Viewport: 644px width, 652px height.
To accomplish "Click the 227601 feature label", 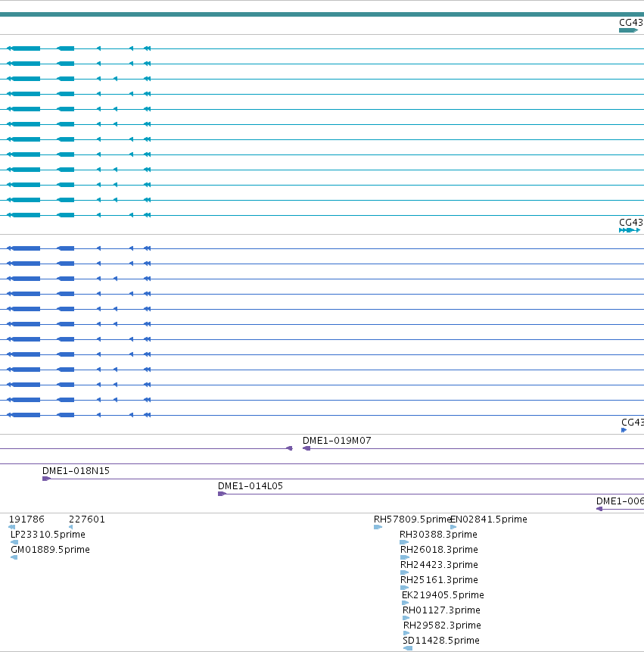I will (87, 519).
